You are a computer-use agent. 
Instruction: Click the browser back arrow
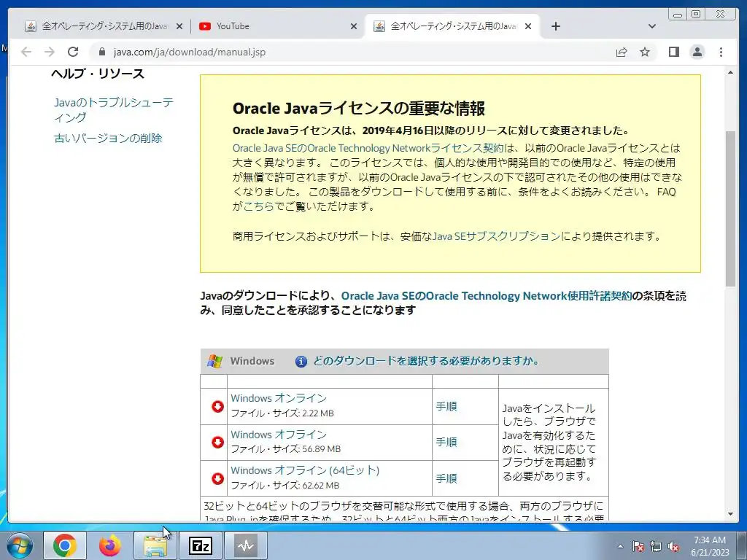click(26, 52)
